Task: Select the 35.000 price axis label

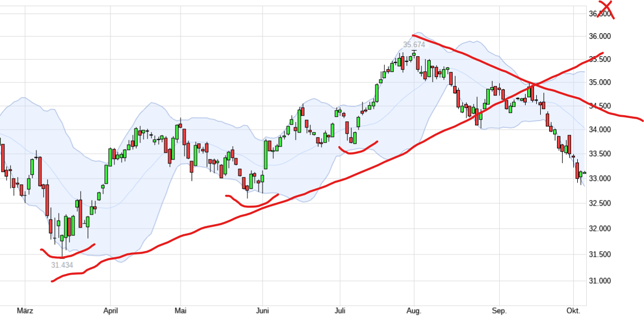Action: coord(600,82)
